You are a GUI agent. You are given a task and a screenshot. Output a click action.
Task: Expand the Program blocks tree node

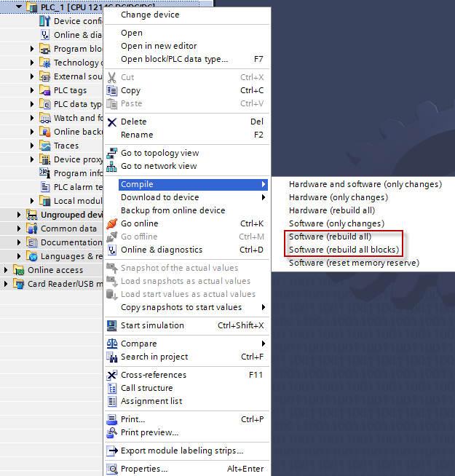click(32, 49)
